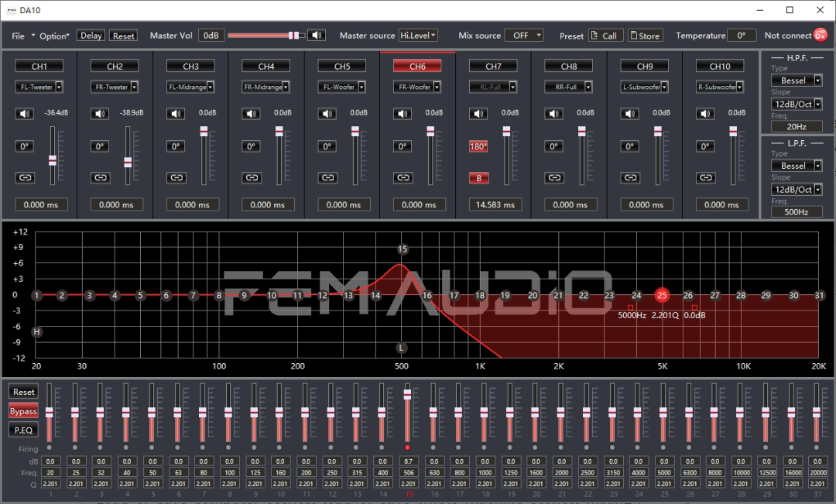Click the Delay button in top toolbar
Viewport: 836px width, 504px height.
[91, 35]
